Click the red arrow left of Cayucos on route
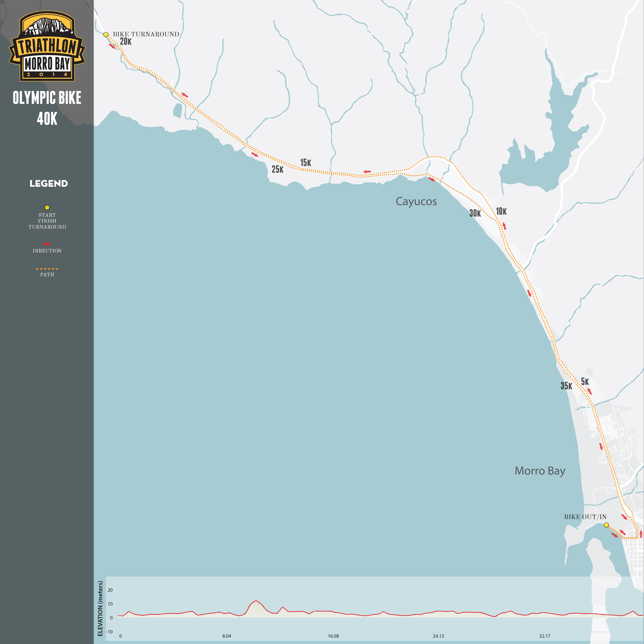 point(367,172)
